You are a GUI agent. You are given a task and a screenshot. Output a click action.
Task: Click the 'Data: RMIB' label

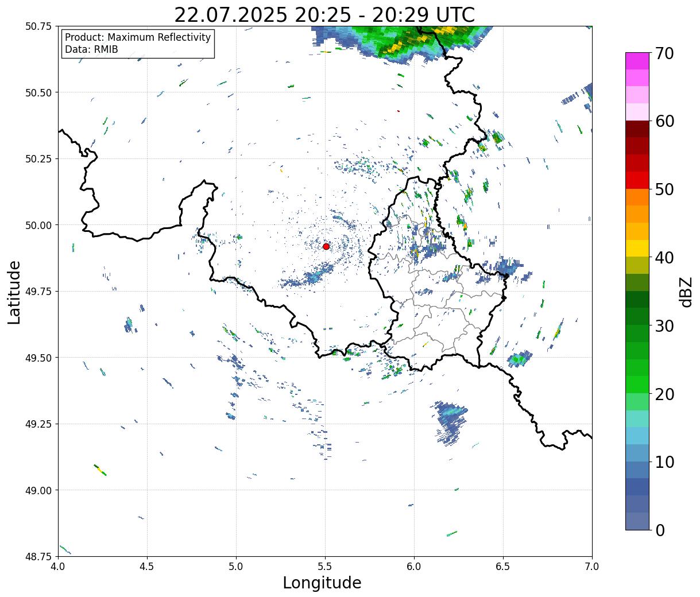click(91, 49)
